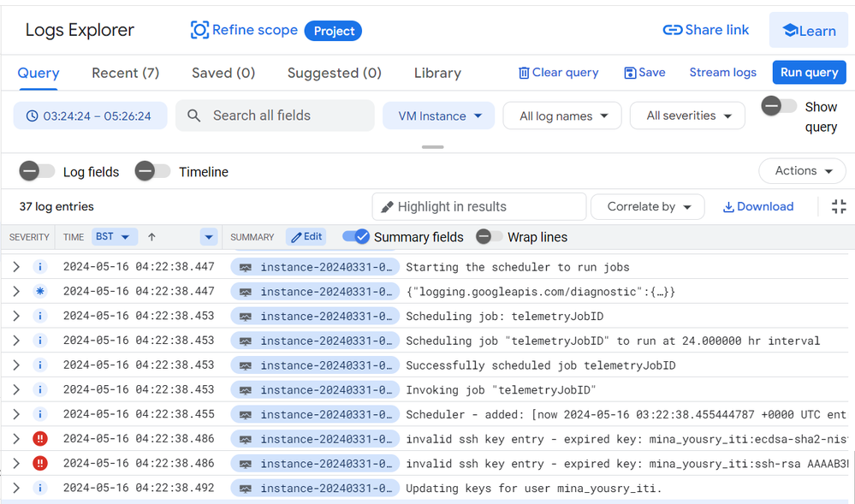The width and height of the screenshot is (855, 504).
Task: Expand the 'Invoking job' log entry
Action: click(x=15, y=389)
